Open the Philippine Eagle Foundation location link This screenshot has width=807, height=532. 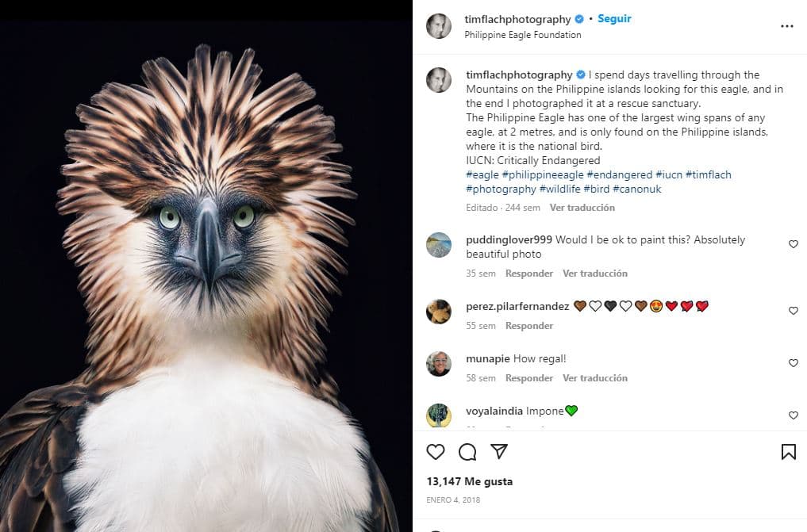(x=521, y=35)
